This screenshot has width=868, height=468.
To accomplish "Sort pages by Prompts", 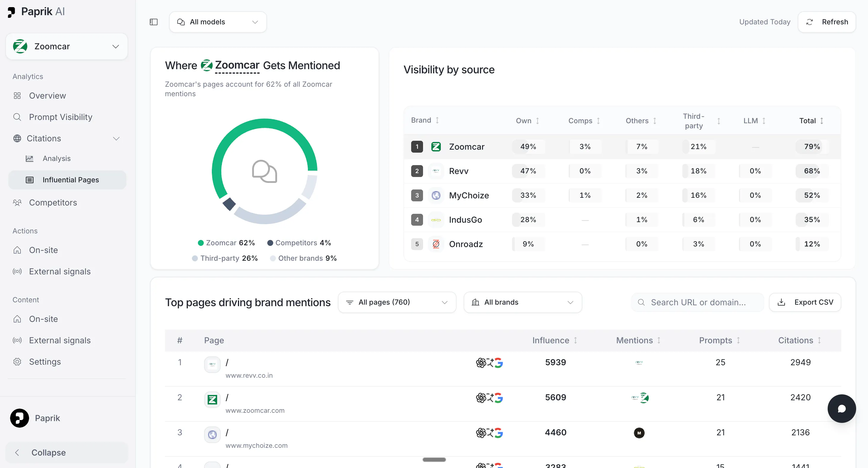I will [x=738, y=340].
